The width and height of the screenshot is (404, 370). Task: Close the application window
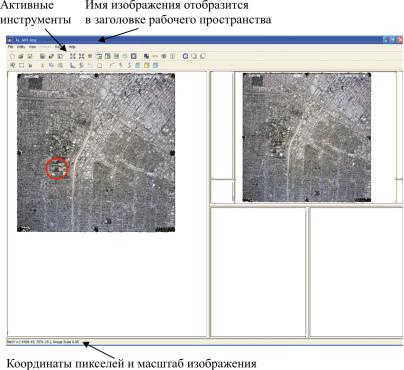point(400,40)
